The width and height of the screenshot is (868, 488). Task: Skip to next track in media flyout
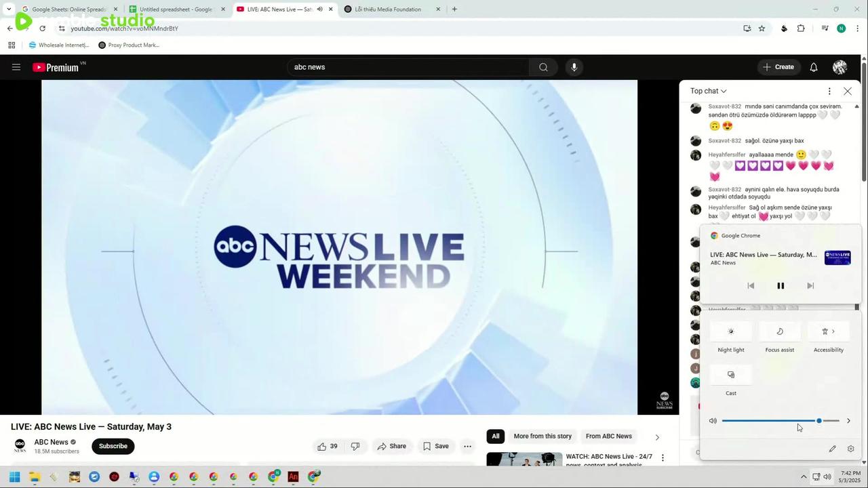[810, 286]
